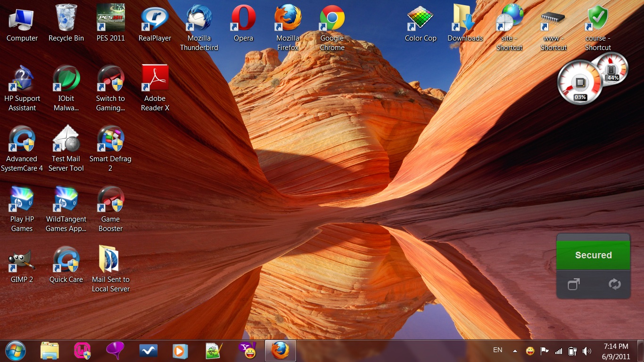Screen dimensions: 644x362
Task: Click the Secured green status button
Action: (593, 255)
